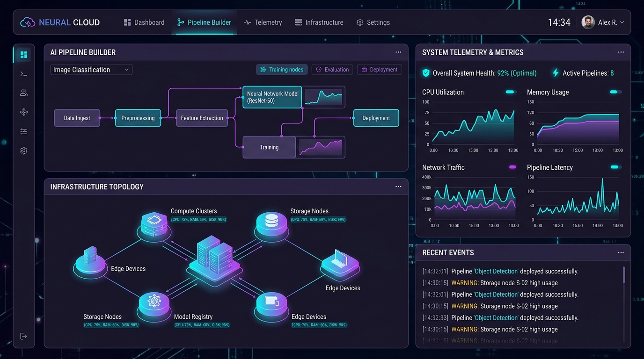The height and width of the screenshot is (359, 644).
Task: Go to the Infrastructure tab
Action: click(319, 22)
